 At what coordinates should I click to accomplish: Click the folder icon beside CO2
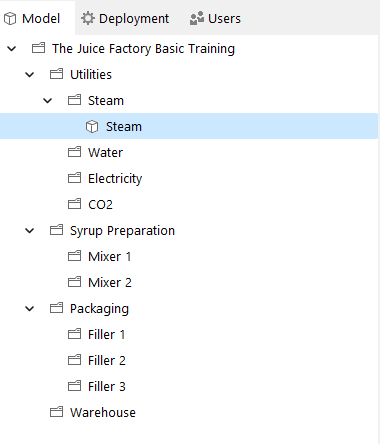[74, 204]
